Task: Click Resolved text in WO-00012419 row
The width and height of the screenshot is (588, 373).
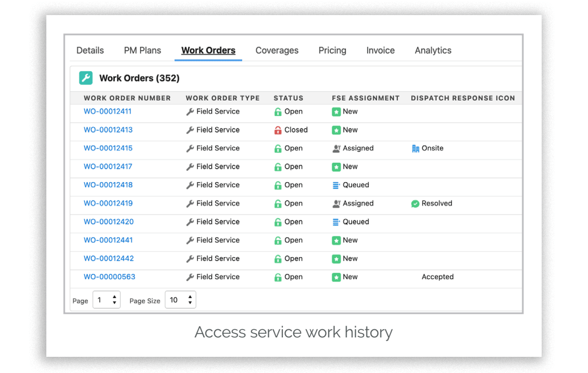Action: click(437, 203)
